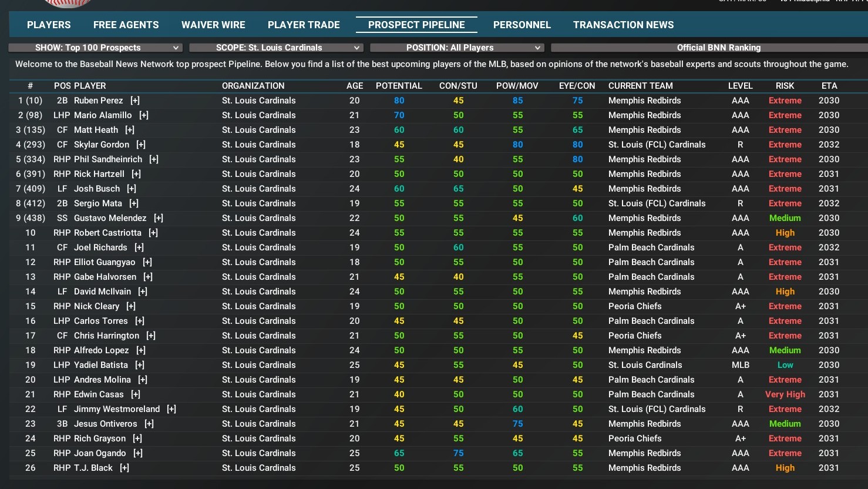Image resolution: width=868 pixels, height=489 pixels.
Task: Switch to the Free Agents tab
Action: pos(126,25)
